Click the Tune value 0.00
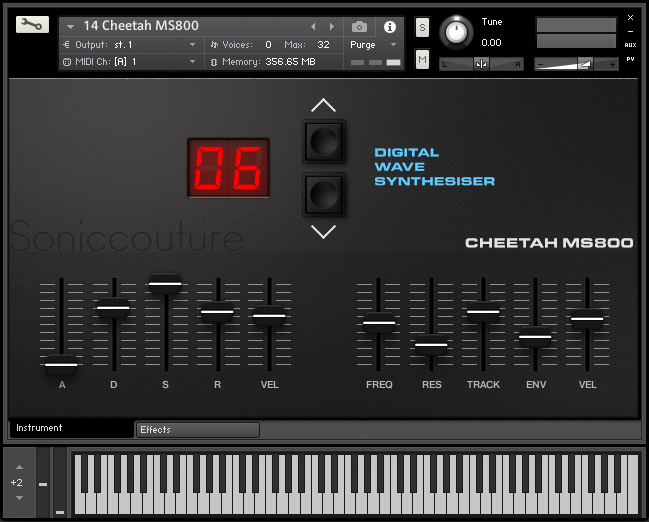649x522 pixels. (x=491, y=43)
